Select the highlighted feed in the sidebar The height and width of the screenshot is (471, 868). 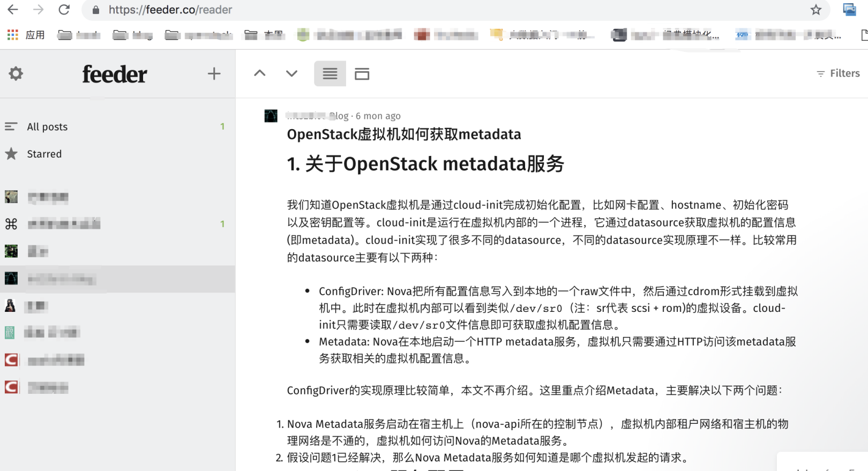[x=117, y=279]
